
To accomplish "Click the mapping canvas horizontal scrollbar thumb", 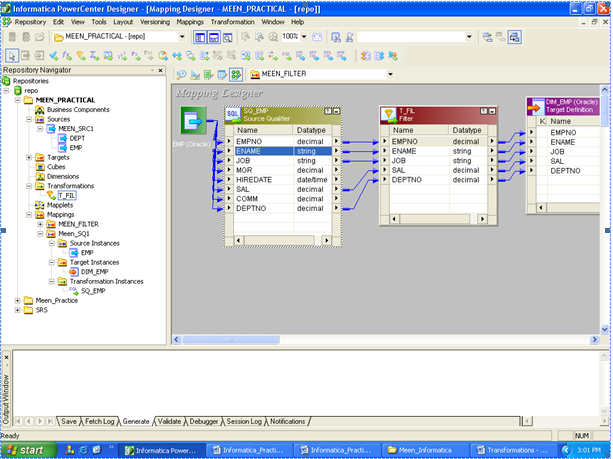I will pos(231,339).
